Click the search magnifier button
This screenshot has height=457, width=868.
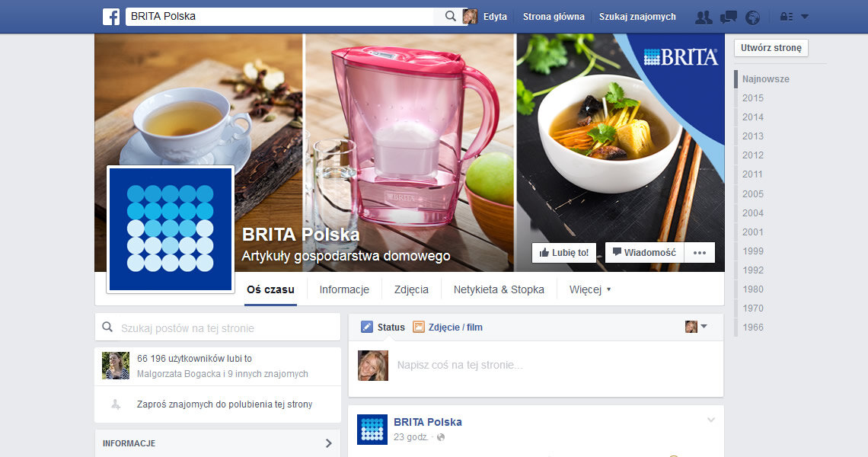coord(450,17)
